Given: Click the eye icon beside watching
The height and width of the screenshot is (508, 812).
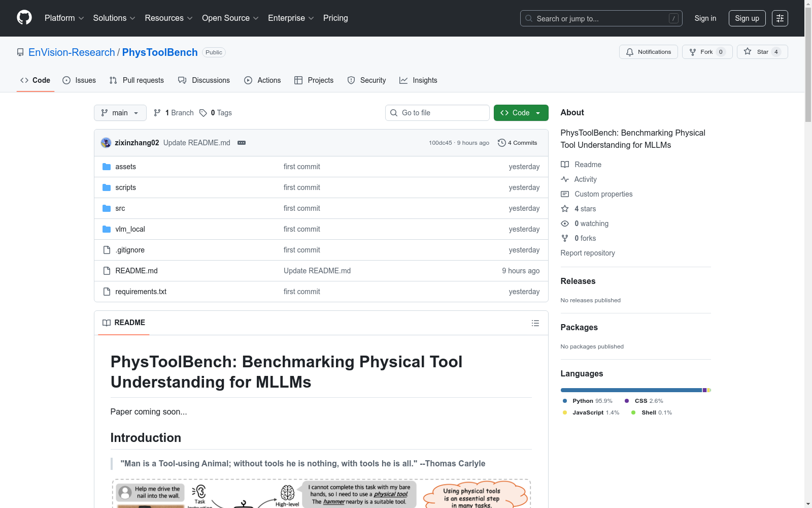Looking at the screenshot, I should [565, 224].
